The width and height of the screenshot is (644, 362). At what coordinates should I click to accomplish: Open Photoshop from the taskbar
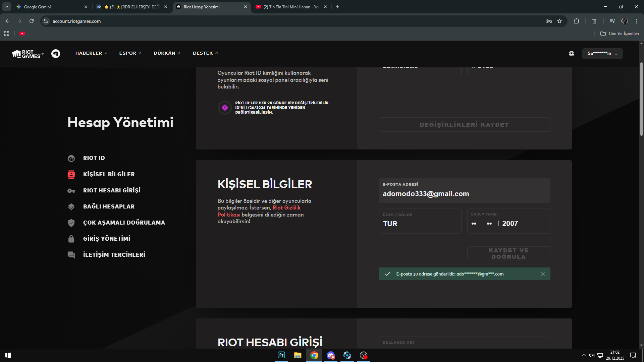(281, 355)
